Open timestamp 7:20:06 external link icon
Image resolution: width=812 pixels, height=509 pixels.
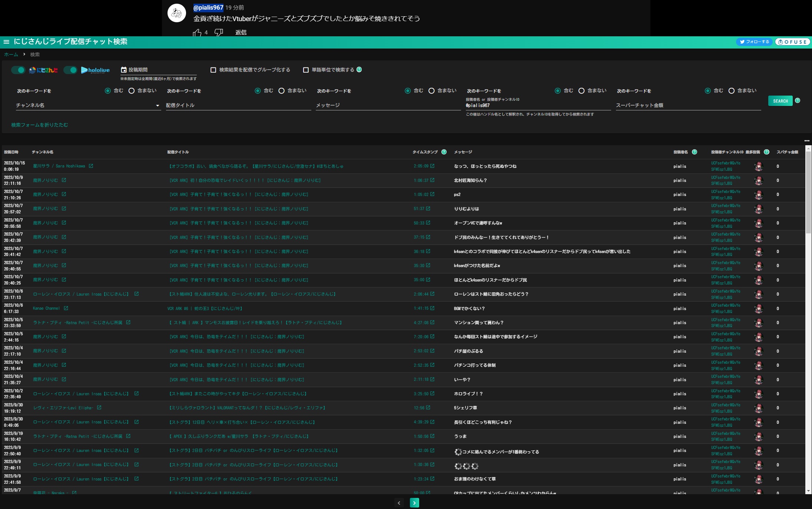tap(432, 336)
